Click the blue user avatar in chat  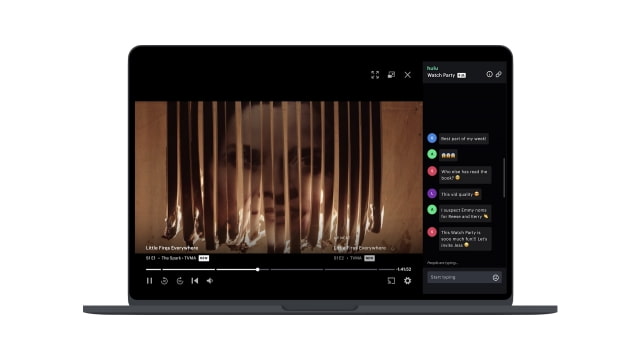tap(432, 138)
